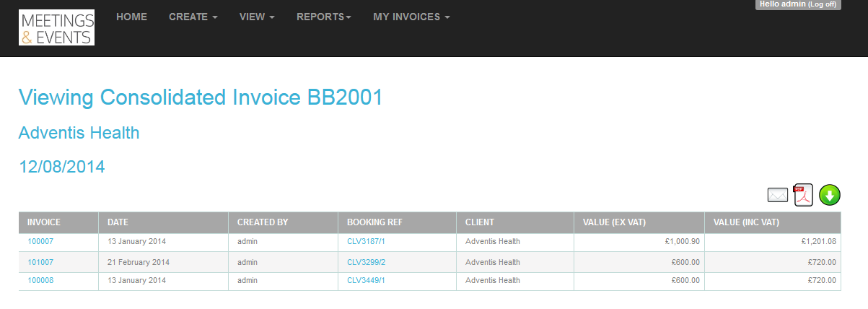Select the 21 February 2014 date cell
Image resolution: width=868 pixels, height=309 pixels.
pos(163,262)
